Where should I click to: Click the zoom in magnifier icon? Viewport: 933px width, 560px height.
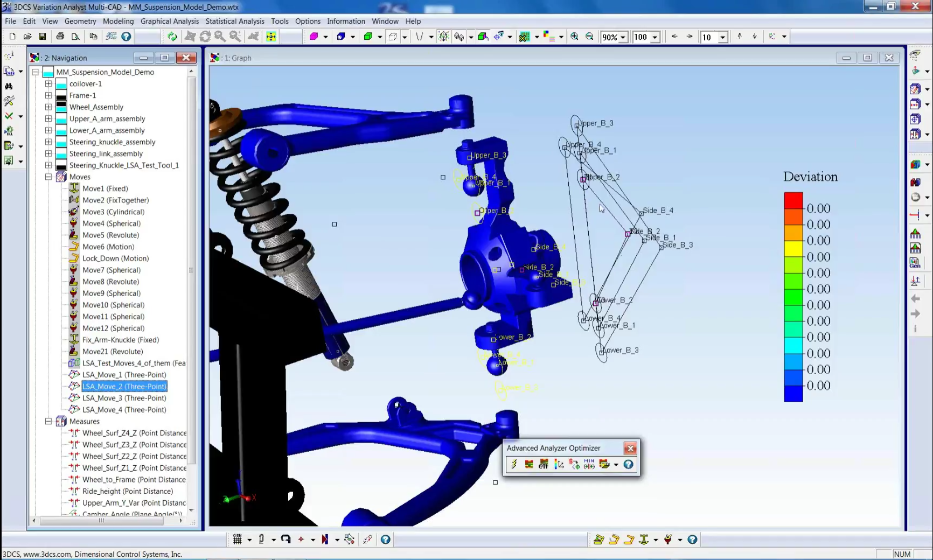tap(574, 37)
